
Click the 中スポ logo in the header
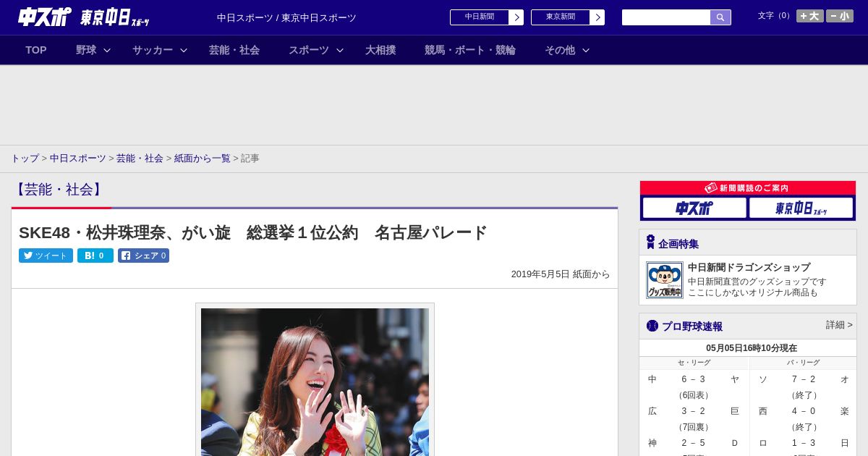(44, 17)
